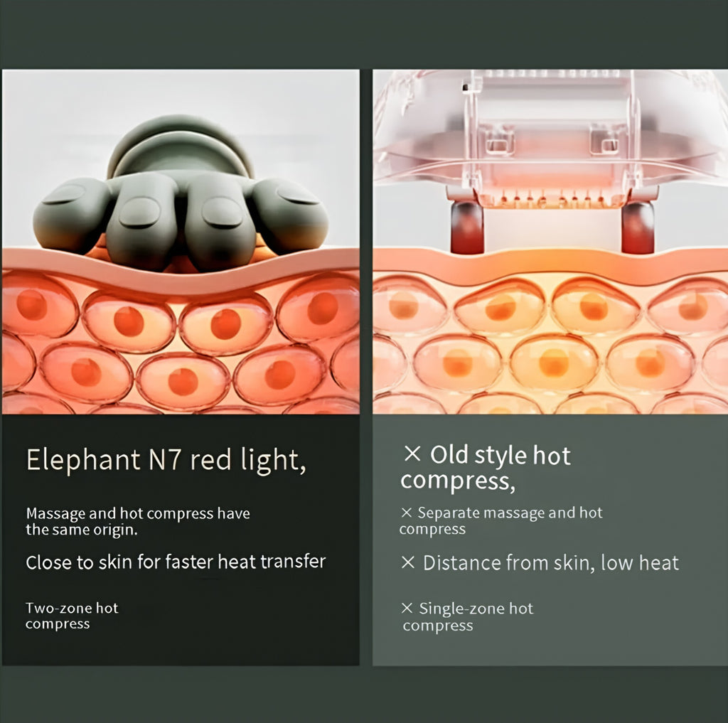Click the Separate massage and hot compress text
Image resolution: width=728 pixels, height=723 pixels.
click(501, 521)
